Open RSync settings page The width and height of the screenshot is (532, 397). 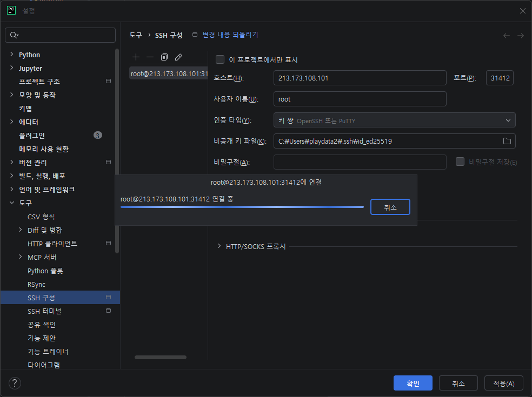click(36, 285)
